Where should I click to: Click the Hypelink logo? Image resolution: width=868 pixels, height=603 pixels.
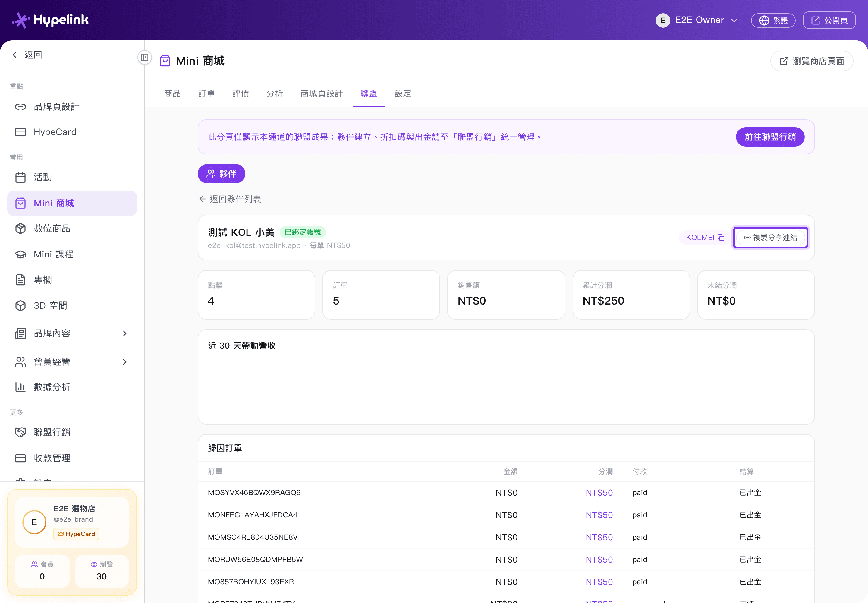[50, 20]
